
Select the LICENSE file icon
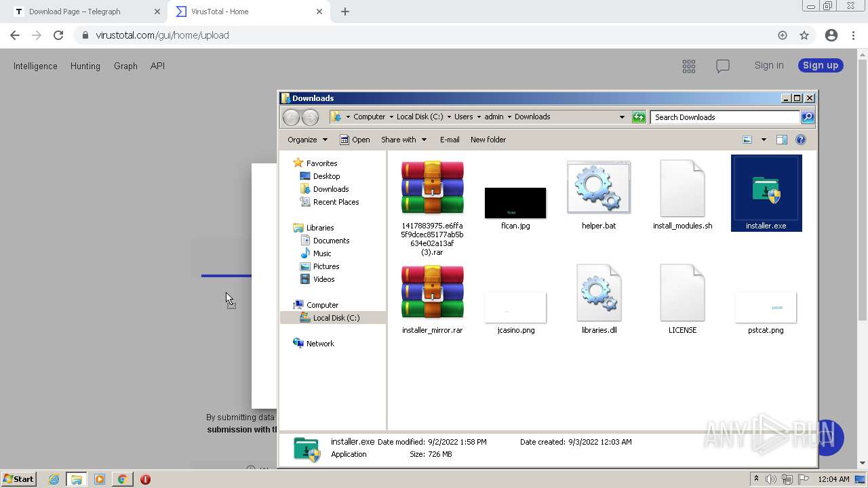pos(682,293)
